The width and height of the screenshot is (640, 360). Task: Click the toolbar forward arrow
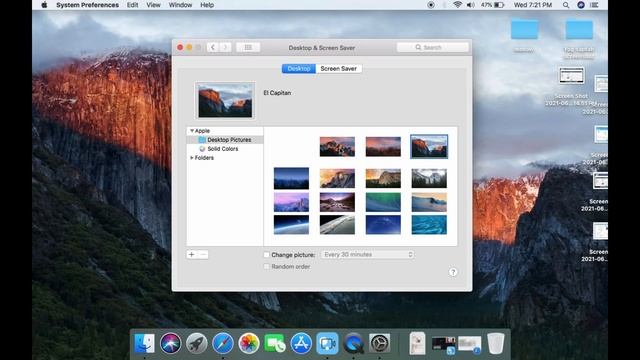(x=225, y=47)
